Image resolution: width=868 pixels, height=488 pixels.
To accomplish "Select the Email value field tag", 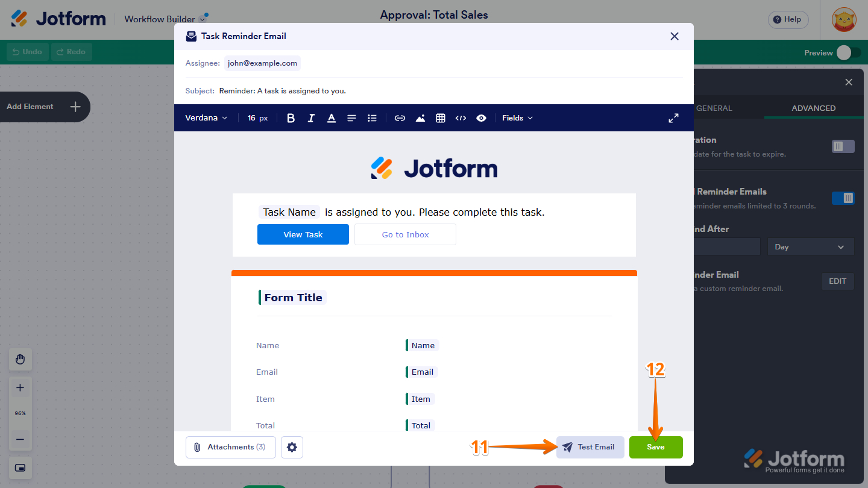I will point(422,372).
